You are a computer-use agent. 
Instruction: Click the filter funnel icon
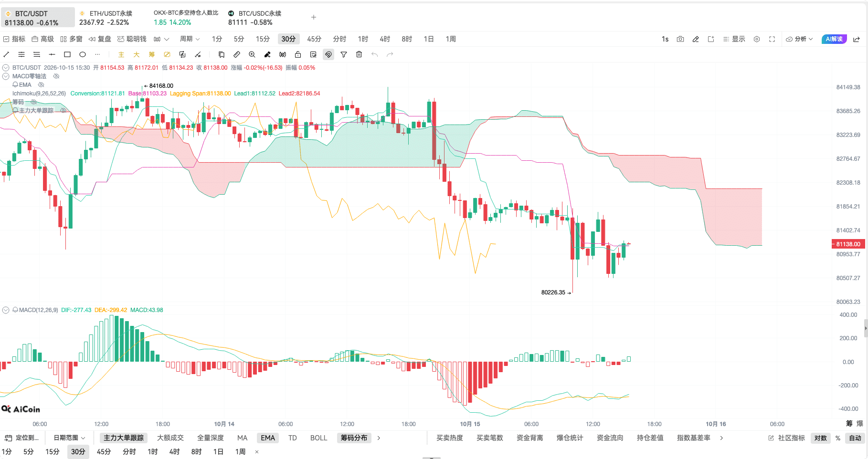pos(344,54)
